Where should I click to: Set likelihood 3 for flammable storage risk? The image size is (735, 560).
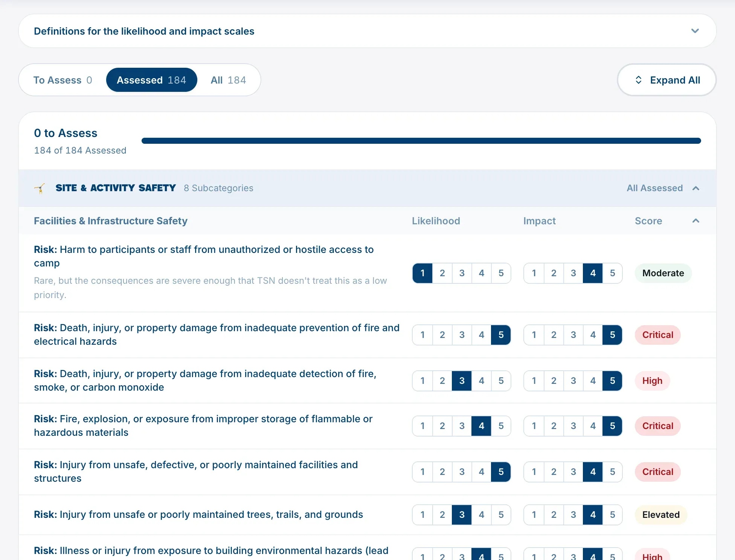tap(462, 426)
